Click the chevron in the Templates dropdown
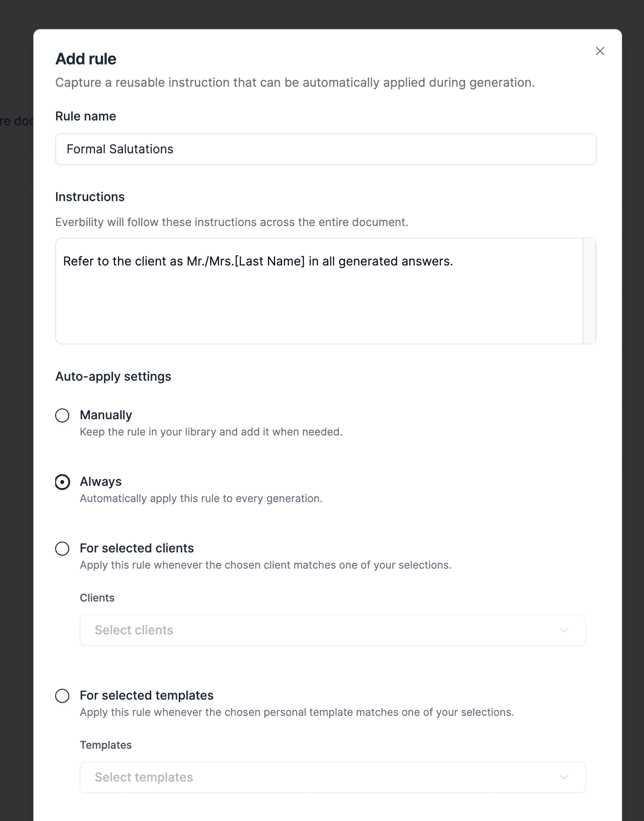 (564, 777)
